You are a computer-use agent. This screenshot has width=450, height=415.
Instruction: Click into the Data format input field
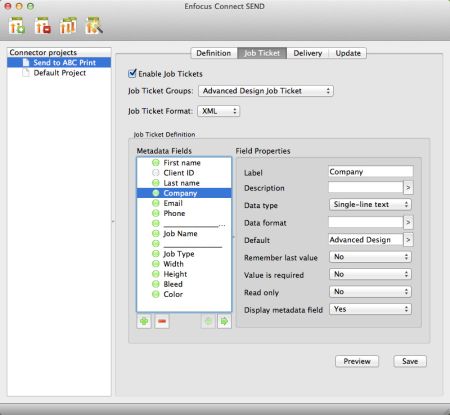tap(366, 222)
